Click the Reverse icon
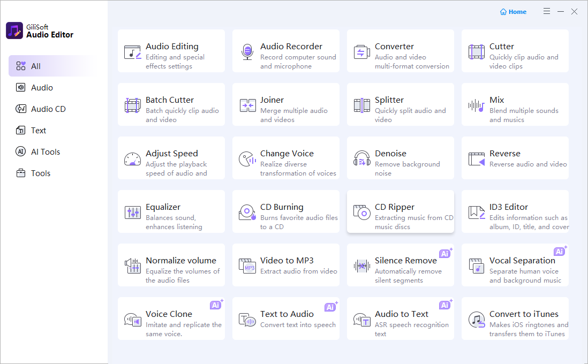588x364 pixels. point(476,159)
